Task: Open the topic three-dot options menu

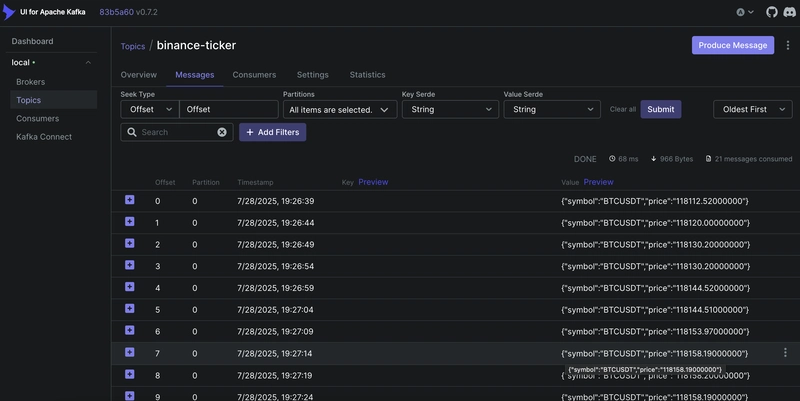Action: 788,45
